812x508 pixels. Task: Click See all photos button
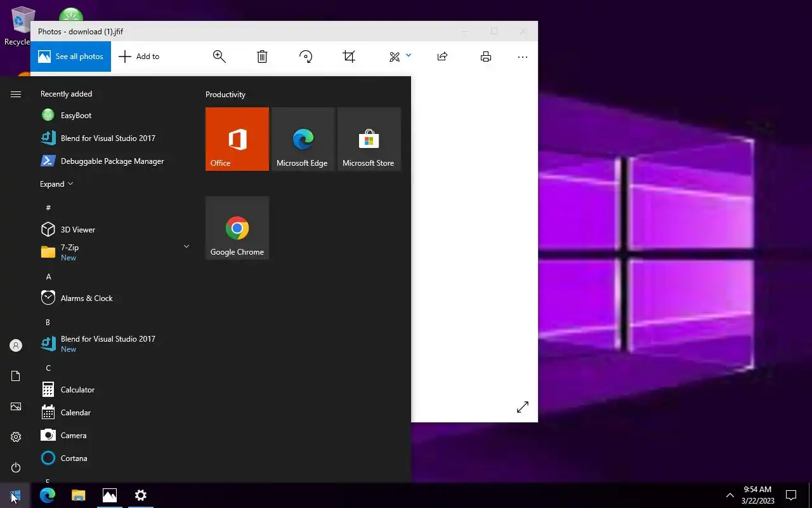(x=70, y=57)
